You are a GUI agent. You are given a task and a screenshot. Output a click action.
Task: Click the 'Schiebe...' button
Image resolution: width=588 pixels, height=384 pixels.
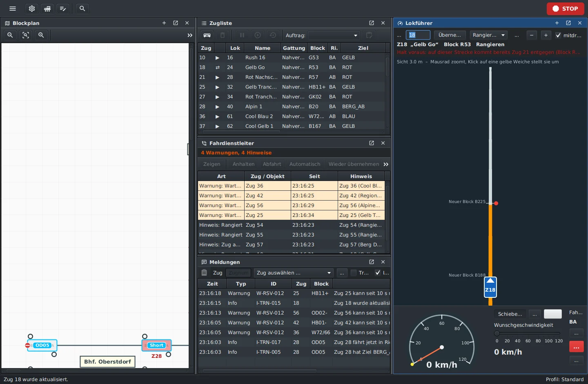point(510,314)
